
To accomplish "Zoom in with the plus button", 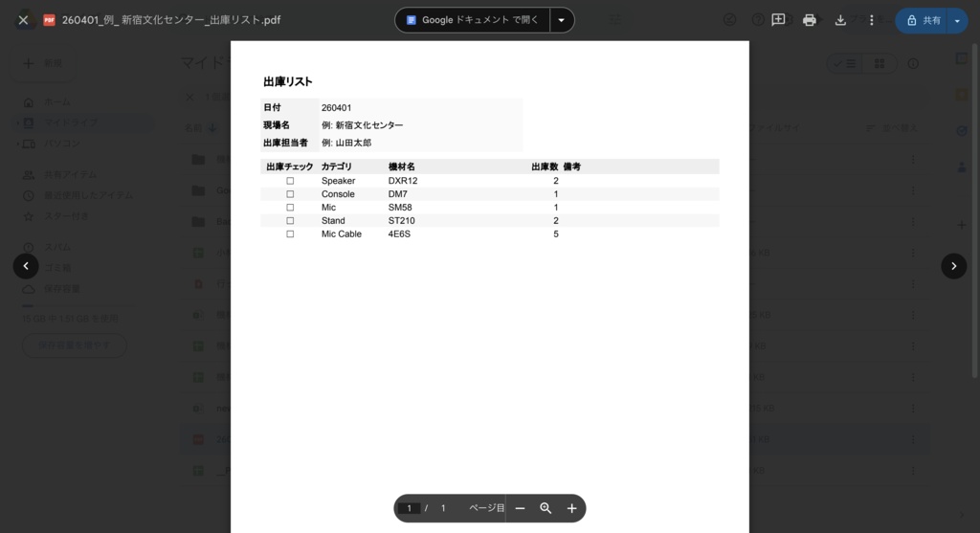I will (571, 508).
